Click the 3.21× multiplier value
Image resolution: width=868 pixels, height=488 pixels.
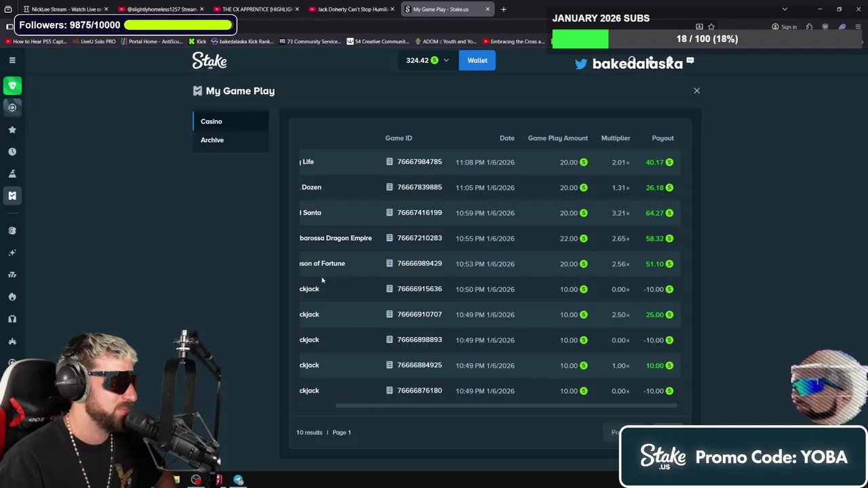(x=620, y=213)
